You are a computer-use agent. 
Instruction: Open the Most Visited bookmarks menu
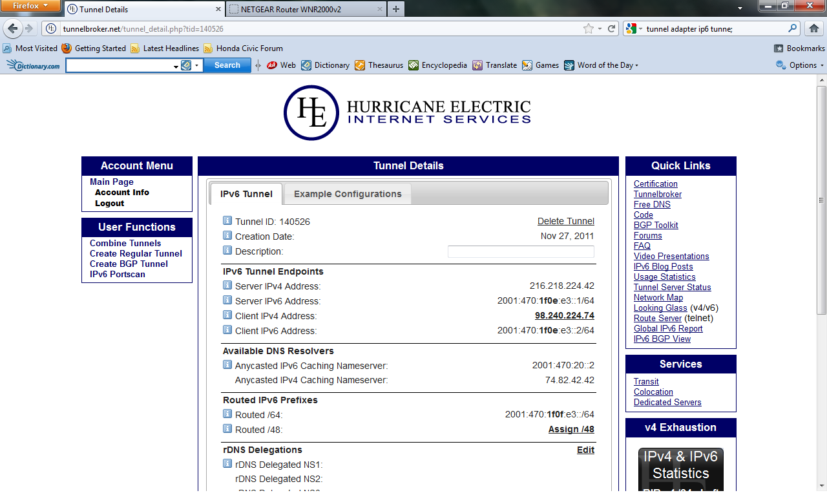pyautogui.click(x=30, y=48)
